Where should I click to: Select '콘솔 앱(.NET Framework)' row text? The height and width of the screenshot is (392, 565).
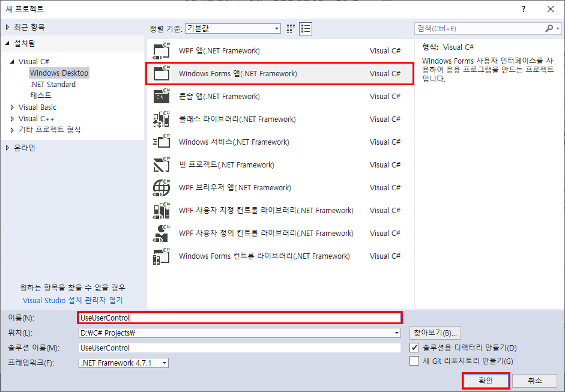click(x=219, y=96)
